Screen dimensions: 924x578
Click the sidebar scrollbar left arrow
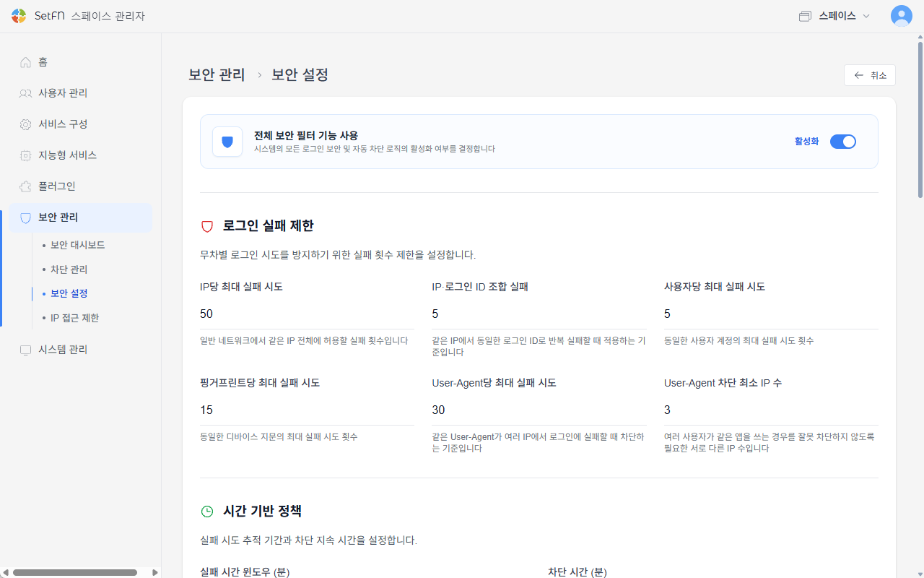(5, 572)
